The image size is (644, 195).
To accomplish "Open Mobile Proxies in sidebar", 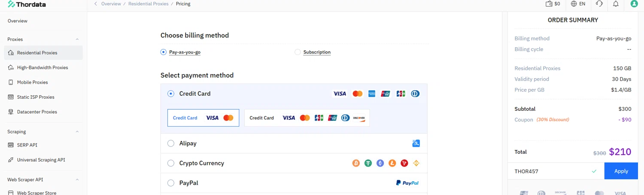I will [32, 82].
